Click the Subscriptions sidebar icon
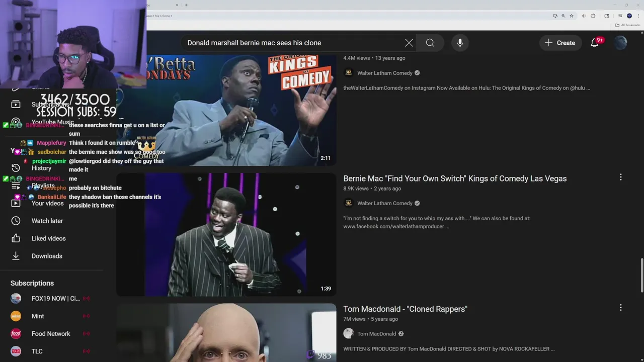644x362 pixels. [x=16, y=104]
